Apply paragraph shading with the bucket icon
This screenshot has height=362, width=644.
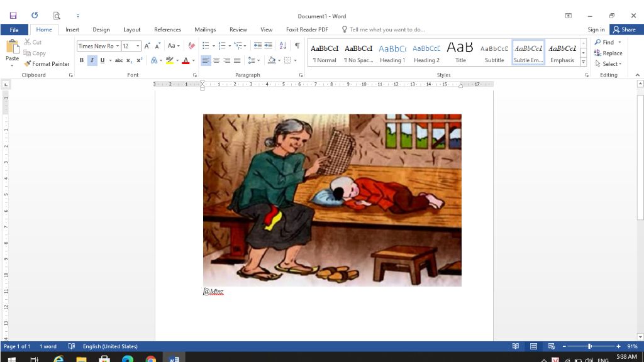tap(272, 60)
